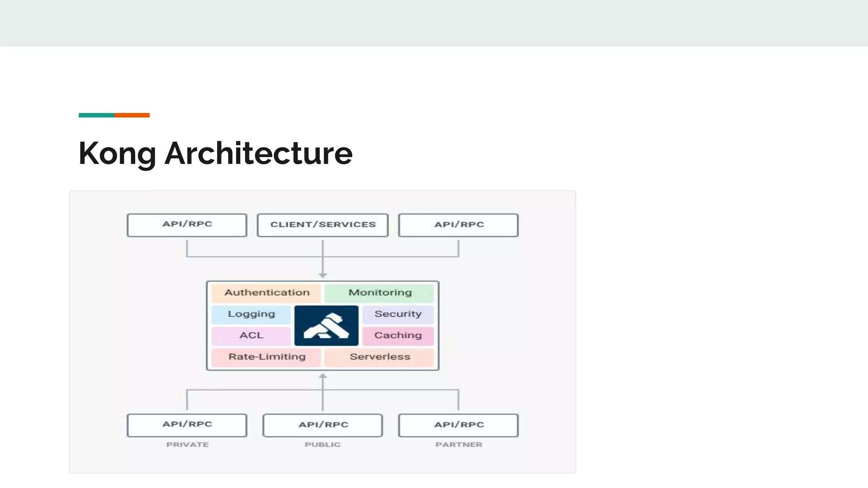868x488 pixels.
Task: Click the Kong Architecture slide title
Action: pos(215,153)
